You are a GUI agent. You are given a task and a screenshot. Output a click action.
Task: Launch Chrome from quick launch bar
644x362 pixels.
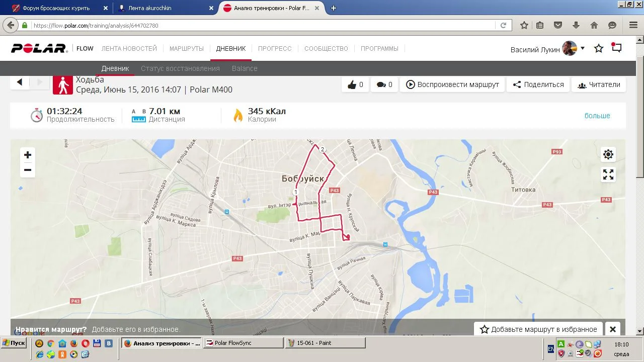[50, 343]
